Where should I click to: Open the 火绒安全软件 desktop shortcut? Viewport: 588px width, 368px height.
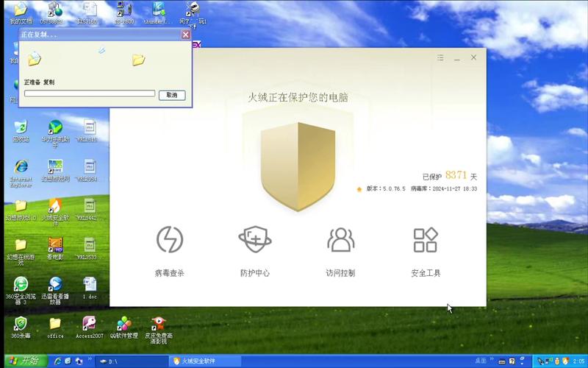[x=55, y=211]
